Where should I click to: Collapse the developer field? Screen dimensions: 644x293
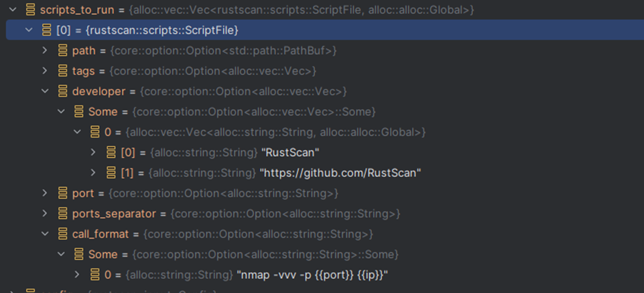pyautogui.click(x=45, y=91)
